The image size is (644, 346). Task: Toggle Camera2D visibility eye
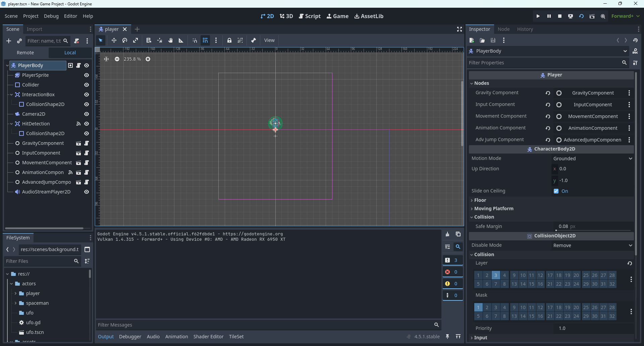coord(87,114)
